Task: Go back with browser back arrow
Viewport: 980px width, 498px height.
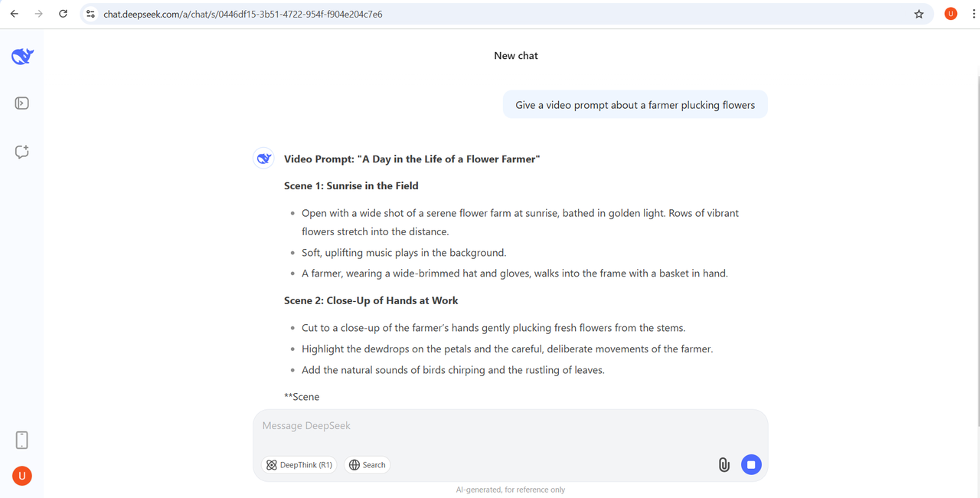Action: [x=14, y=14]
